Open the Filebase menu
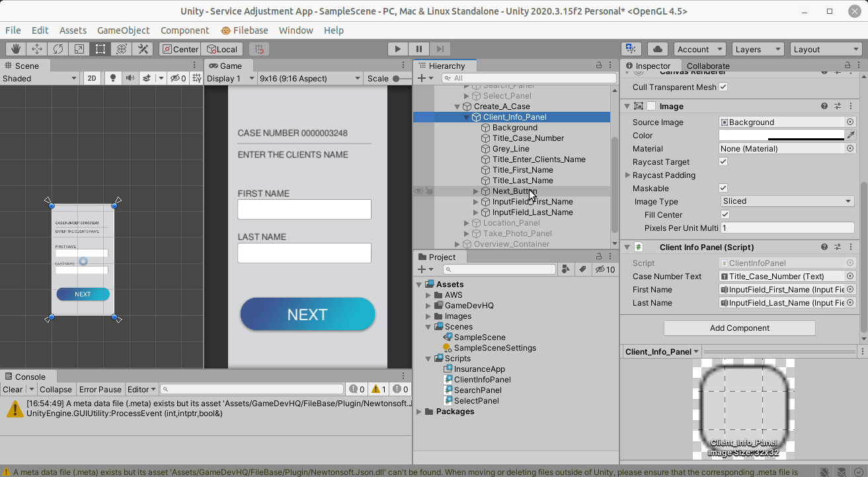868x477 pixels. click(x=244, y=30)
